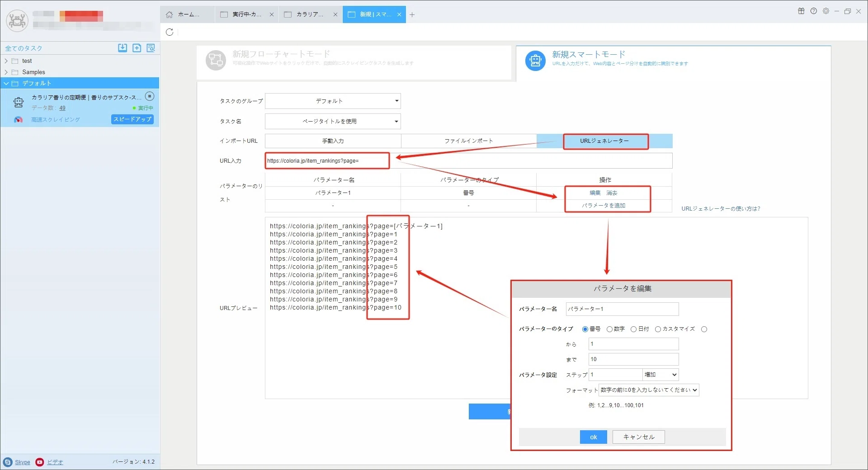This screenshot has height=470, width=868.
Task: Click the search tasks icon in sidebar
Action: 151,48
